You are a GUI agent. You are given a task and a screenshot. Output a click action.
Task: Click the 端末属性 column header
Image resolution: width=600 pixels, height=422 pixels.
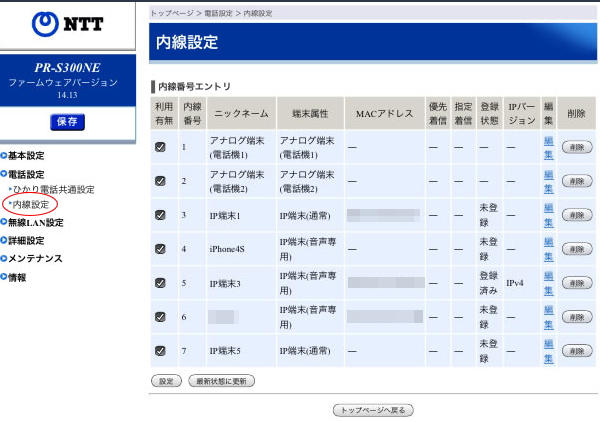(x=310, y=114)
